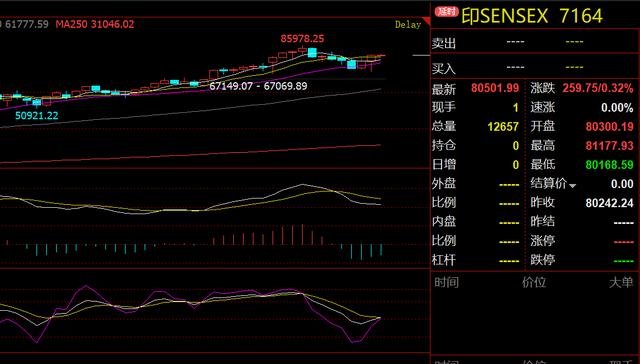Image resolution: width=640 pixels, height=364 pixels.
Task: Select the MA250 31046.02 indicator label
Action: (95, 24)
